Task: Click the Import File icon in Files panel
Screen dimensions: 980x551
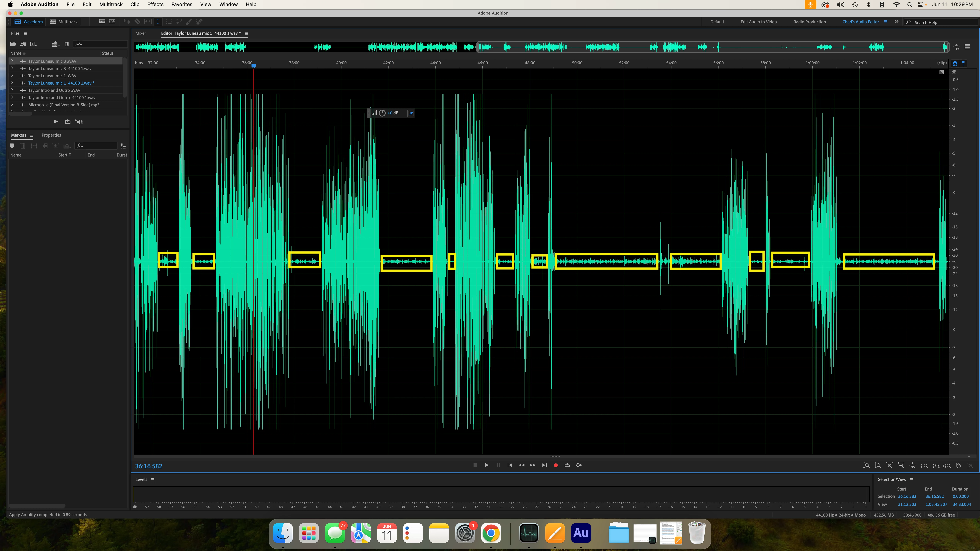Action: [x=23, y=44]
